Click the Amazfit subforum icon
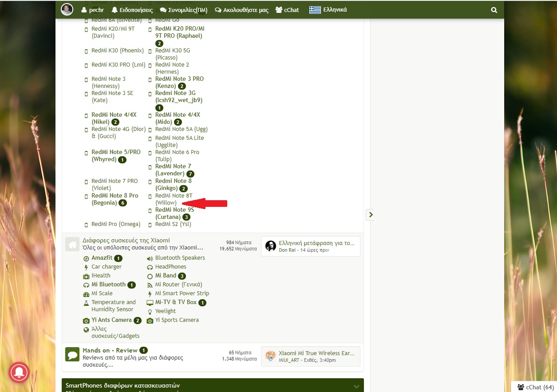This screenshot has width=557, height=392. (86, 258)
